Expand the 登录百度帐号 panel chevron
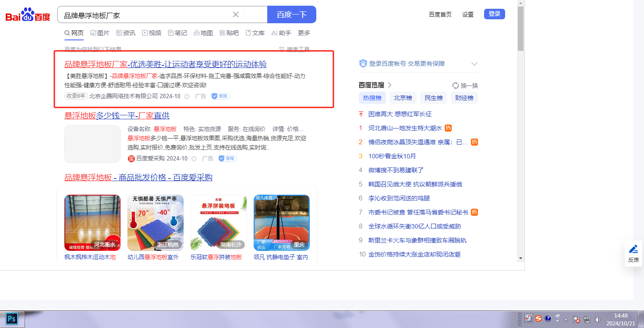 coord(474,64)
